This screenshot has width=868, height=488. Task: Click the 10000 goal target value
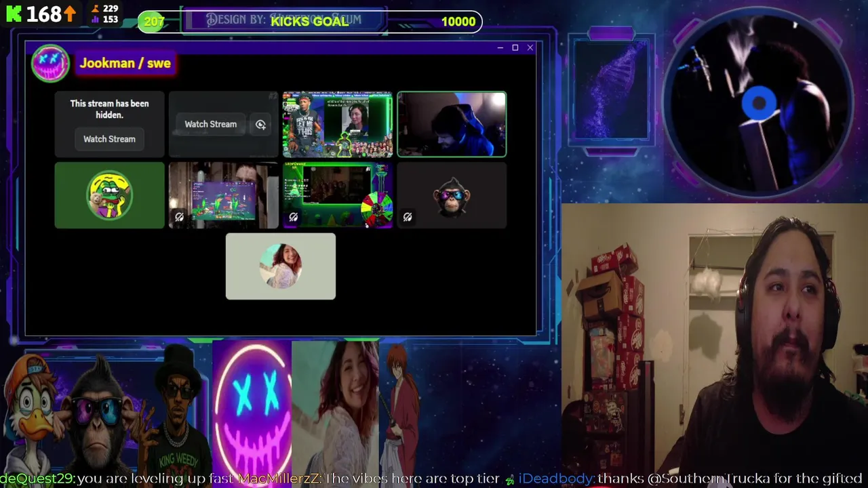coord(458,22)
